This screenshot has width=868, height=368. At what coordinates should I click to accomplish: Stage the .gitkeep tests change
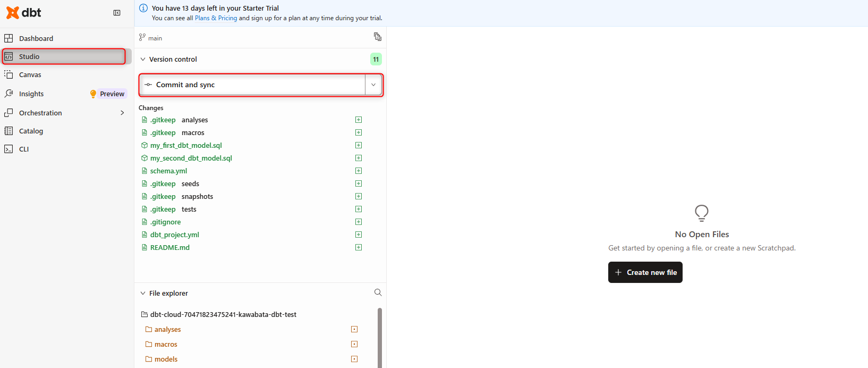click(x=359, y=209)
